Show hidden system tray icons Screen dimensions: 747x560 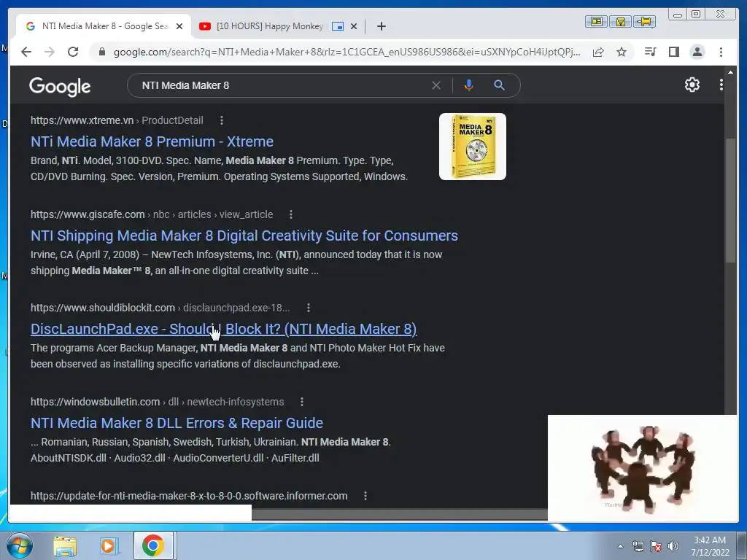pyautogui.click(x=620, y=546)
